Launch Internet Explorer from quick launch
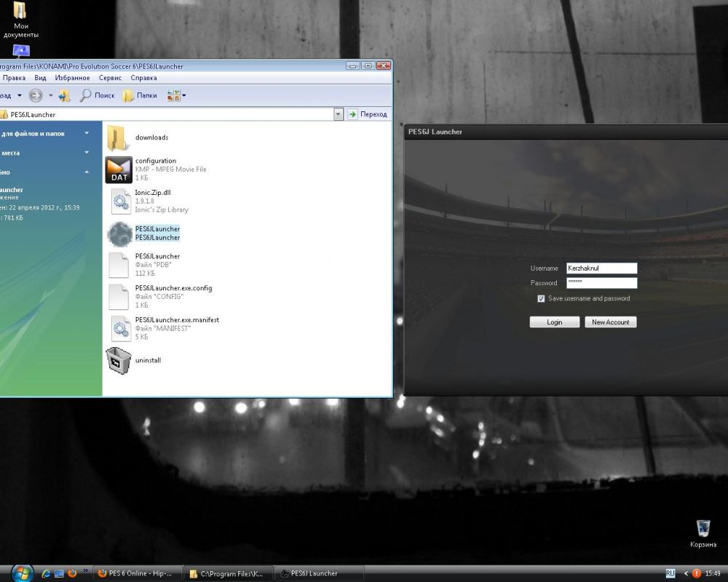The height and width of the screenshot is (582, 728). click(x=46, y=573)
